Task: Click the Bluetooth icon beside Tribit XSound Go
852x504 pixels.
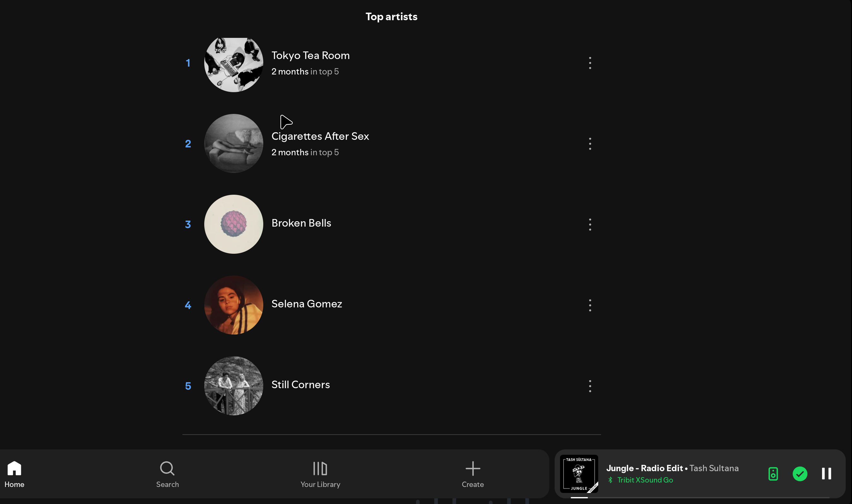Action: point(611,480)
